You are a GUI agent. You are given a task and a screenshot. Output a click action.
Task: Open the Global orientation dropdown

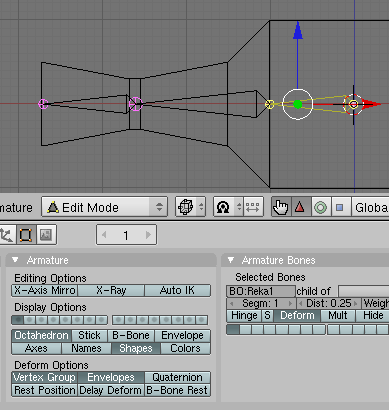pyautogui.click(x=370, y=207)
